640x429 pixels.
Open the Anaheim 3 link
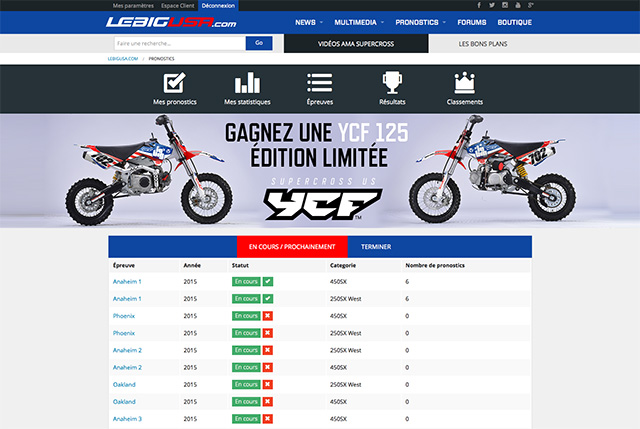[x=127, y=419]
